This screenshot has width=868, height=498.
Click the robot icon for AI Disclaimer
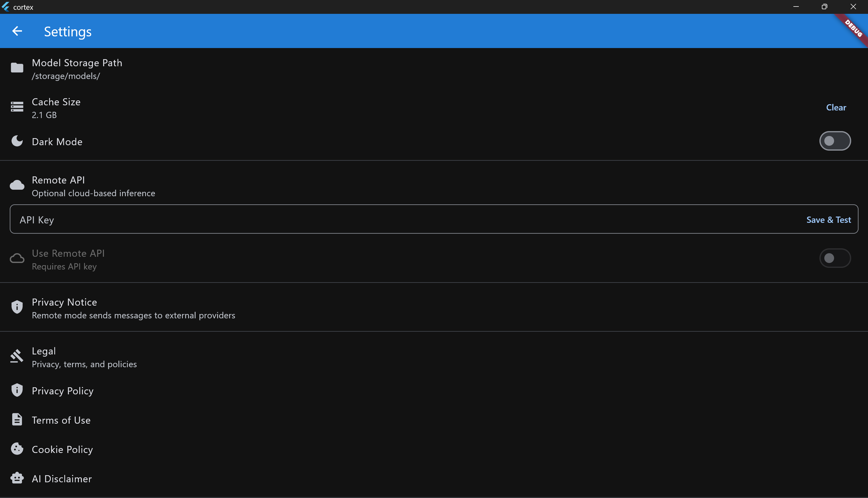[17, 478]
